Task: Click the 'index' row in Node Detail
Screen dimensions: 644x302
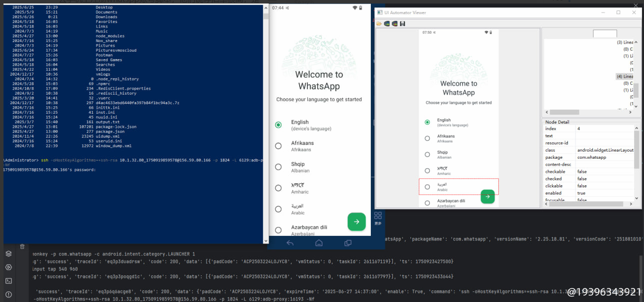Action: [588, 129]
